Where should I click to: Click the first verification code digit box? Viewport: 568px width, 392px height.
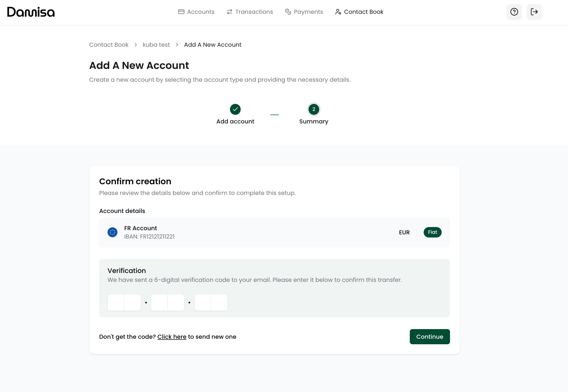tap(116, 303)
